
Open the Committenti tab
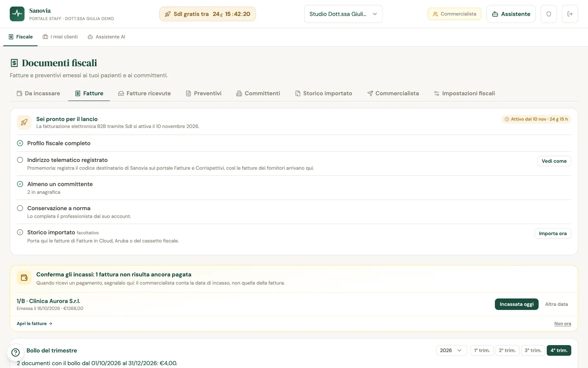pyautogui.click(x=258, y=93)
